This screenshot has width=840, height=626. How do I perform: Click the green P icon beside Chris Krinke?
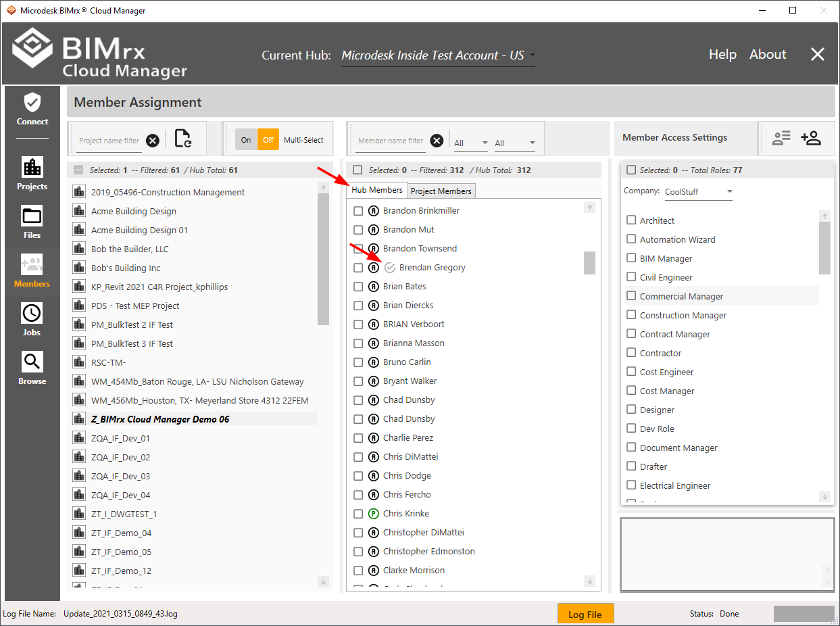coord(373,514)
